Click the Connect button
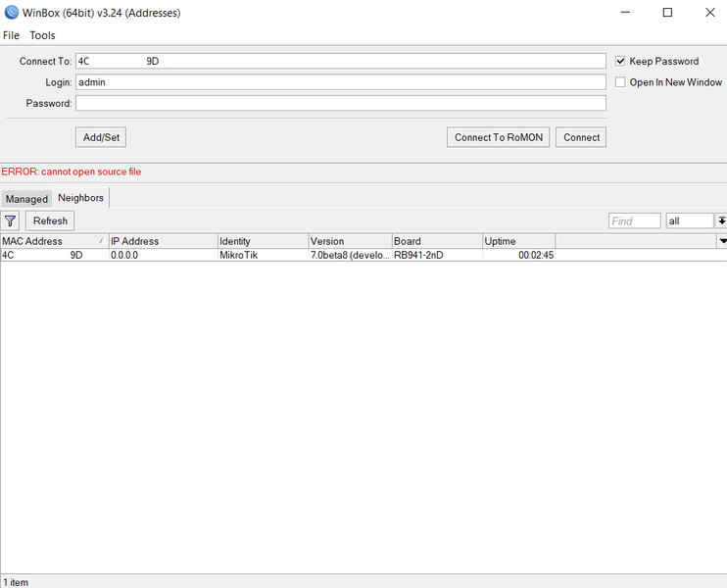 point(581,137)
